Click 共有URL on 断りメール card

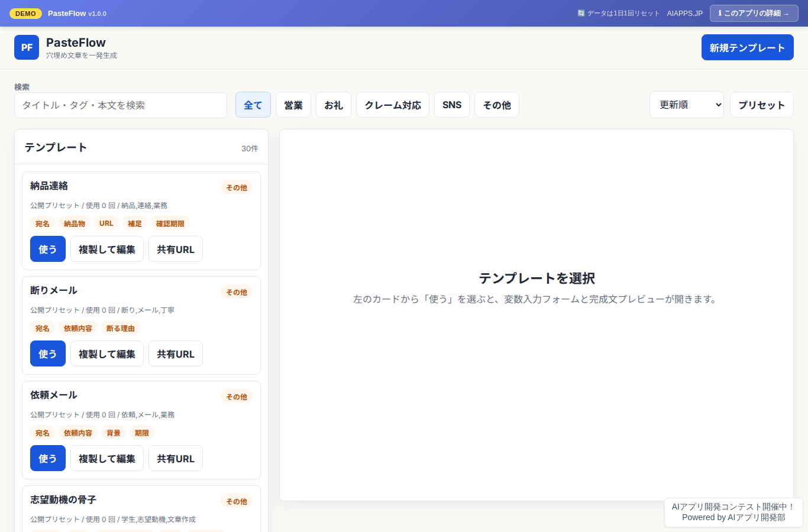[176, 353]
